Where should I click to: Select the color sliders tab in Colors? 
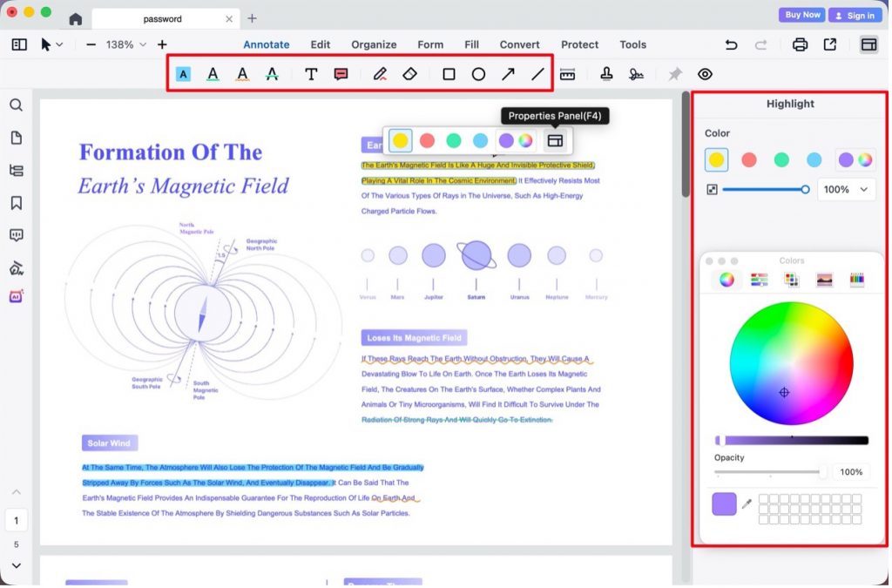760,280
